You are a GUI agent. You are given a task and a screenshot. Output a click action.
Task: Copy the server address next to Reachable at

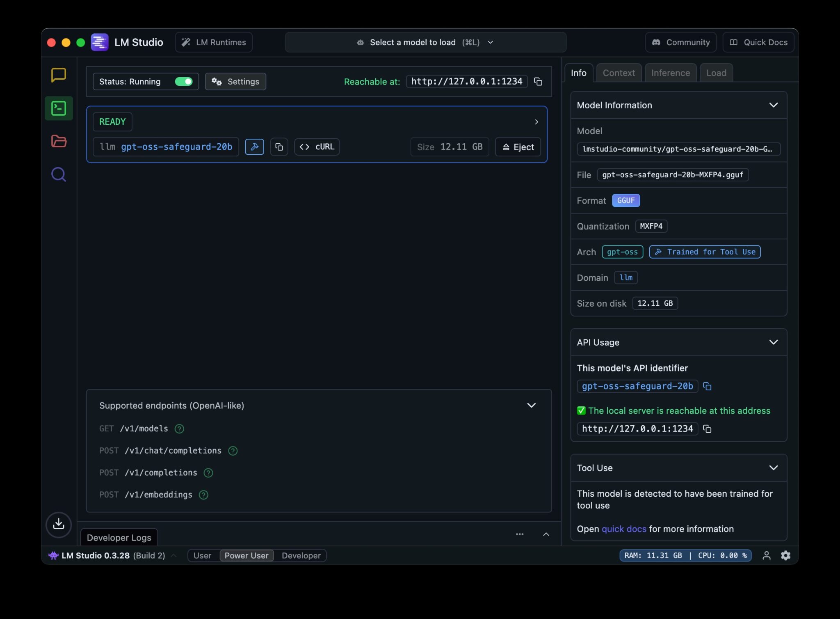coord(538,81)
